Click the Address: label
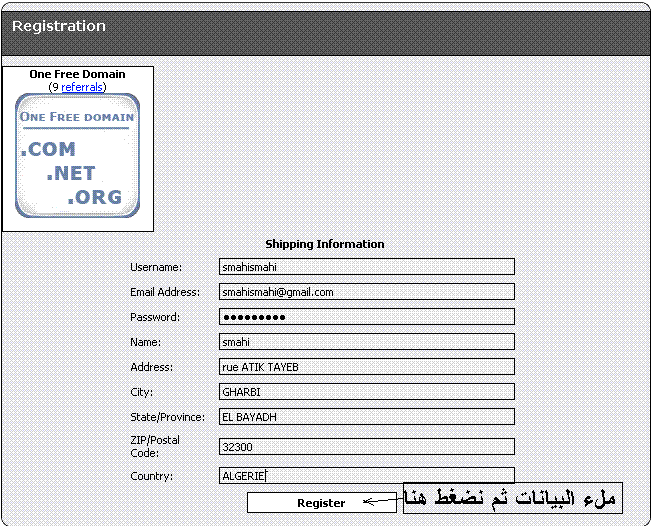 click(151, 367)
